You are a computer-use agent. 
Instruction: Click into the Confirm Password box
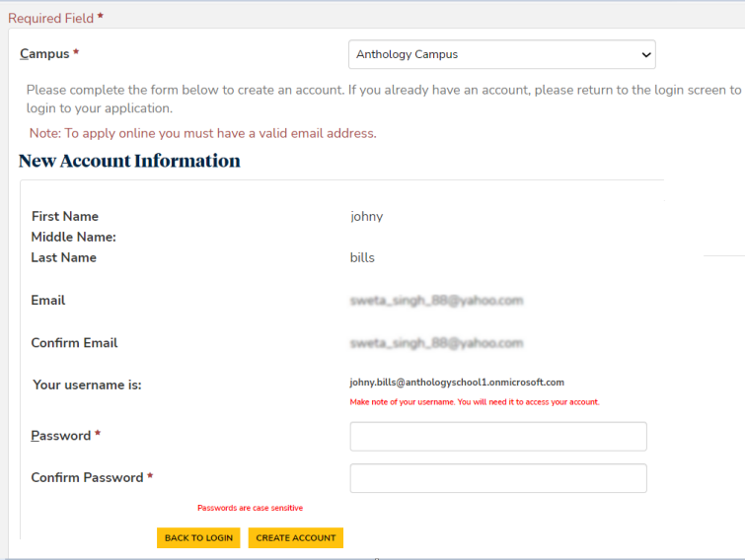(x=498, y=478)
